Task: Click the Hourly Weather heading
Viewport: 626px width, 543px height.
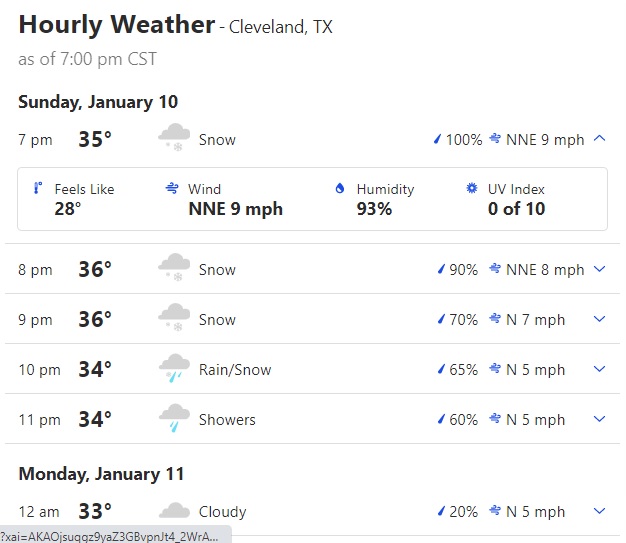Action: (x=117, y=25)
